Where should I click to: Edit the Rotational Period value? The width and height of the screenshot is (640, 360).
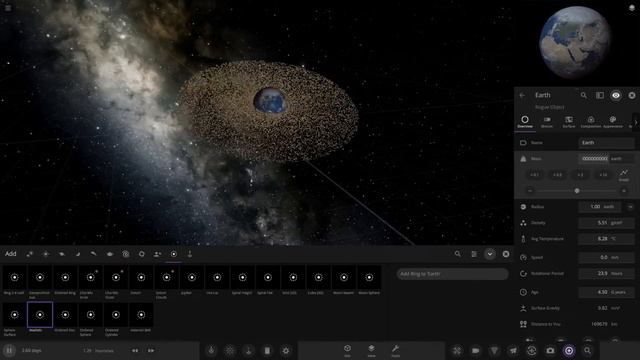[x=607, y=273]
